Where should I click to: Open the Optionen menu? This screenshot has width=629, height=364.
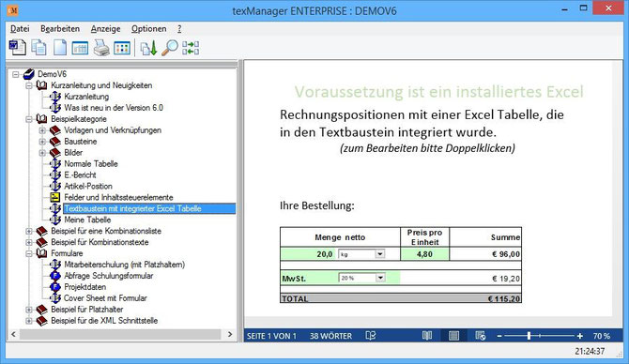tap(149, 29)
